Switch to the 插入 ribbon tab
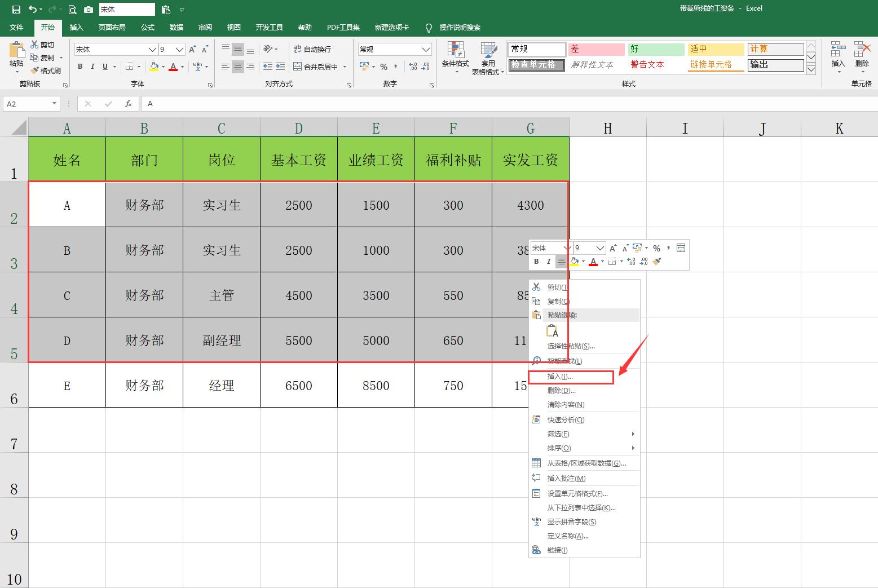 pyautogui.click(x=76, y=27)
